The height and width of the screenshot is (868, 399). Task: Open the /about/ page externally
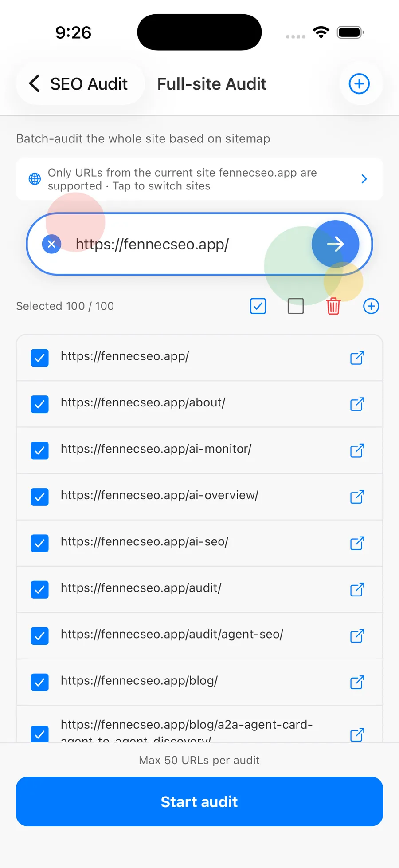pyautogui.click(x=357, y=404)
